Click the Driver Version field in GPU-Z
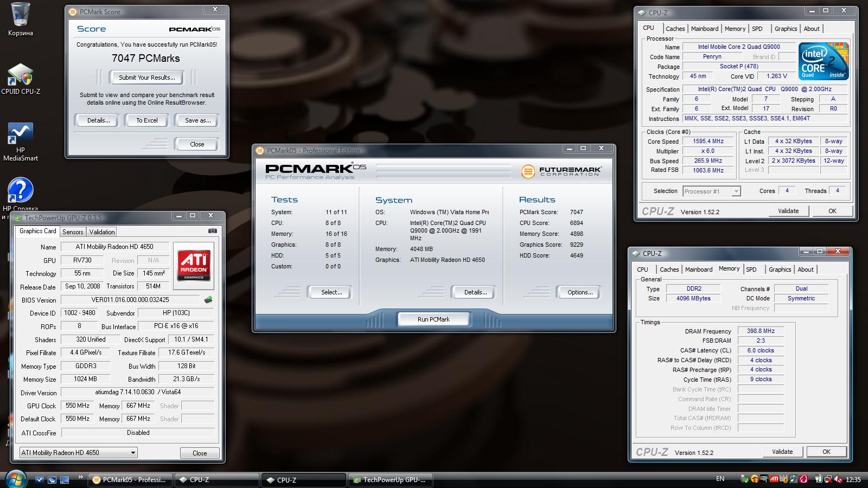This screenshot has height=488, width=868. click(138, 392)
